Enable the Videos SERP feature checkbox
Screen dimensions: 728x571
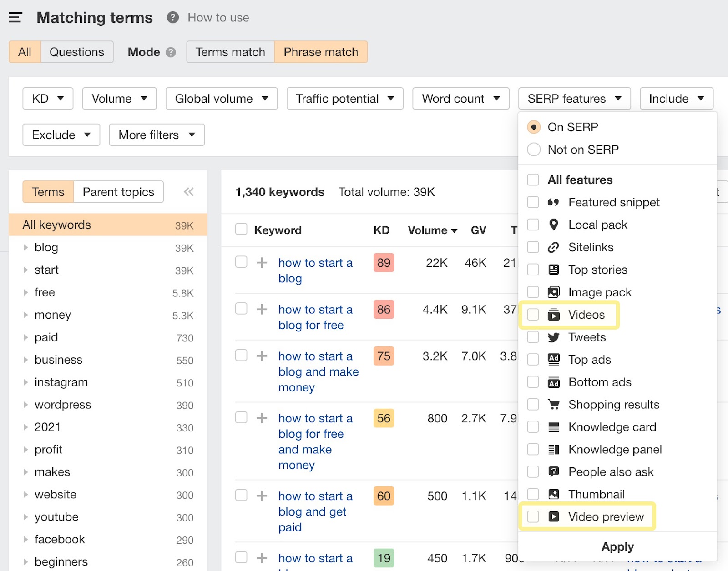(532, 315)
